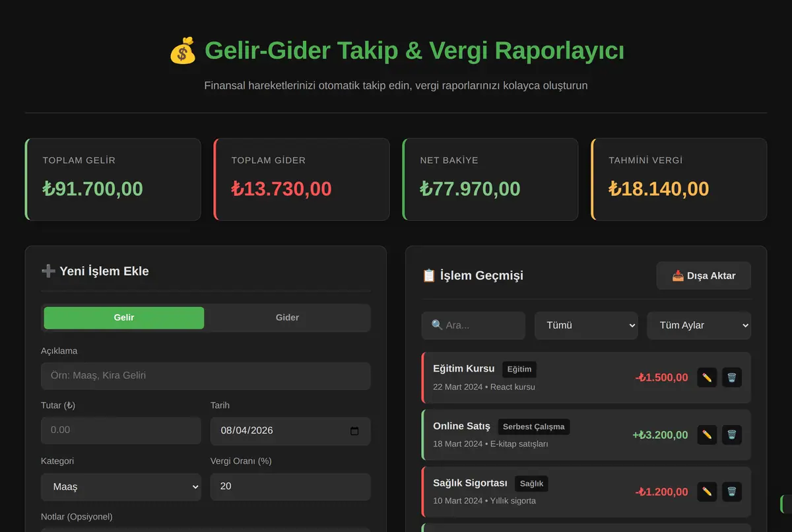Click the Eğitim category tag
The height and width of the screenshot is (532, 792).
click(x=519, y=369)
